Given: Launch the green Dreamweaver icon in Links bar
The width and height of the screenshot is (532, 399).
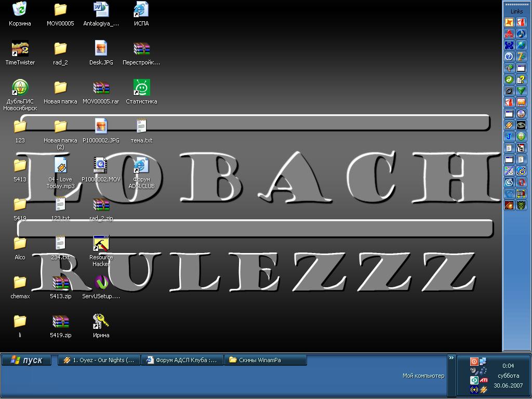Looking at the screenshot, I should coord(509,79).
